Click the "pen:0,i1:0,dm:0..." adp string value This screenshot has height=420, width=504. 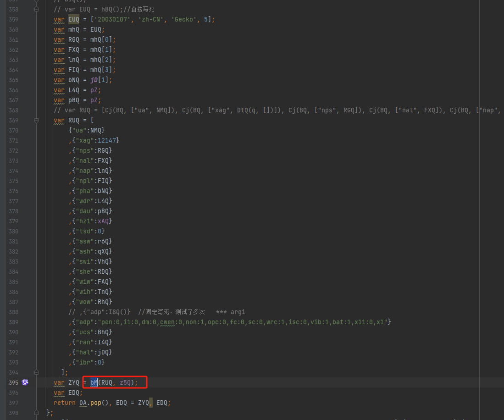click(242, 322)
